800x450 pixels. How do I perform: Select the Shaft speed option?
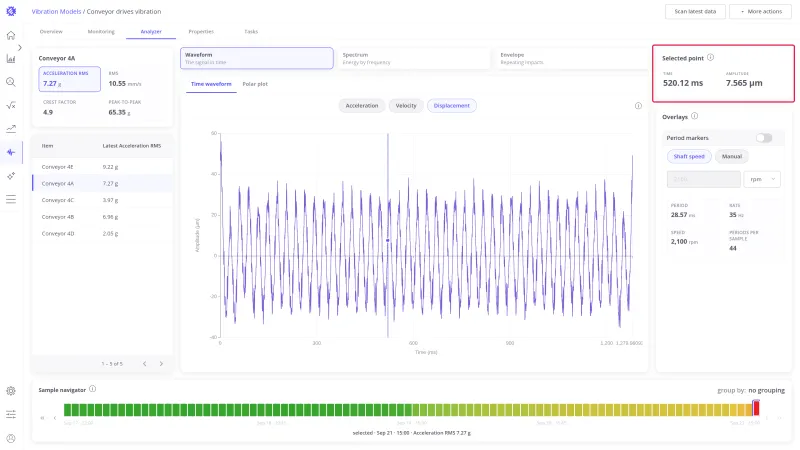point(689,157)
